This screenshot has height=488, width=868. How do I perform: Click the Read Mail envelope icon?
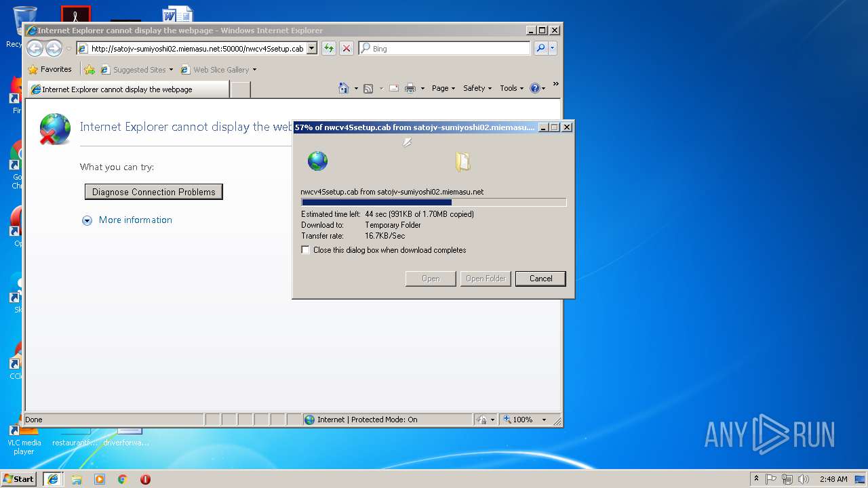click(x=393, y=88)
